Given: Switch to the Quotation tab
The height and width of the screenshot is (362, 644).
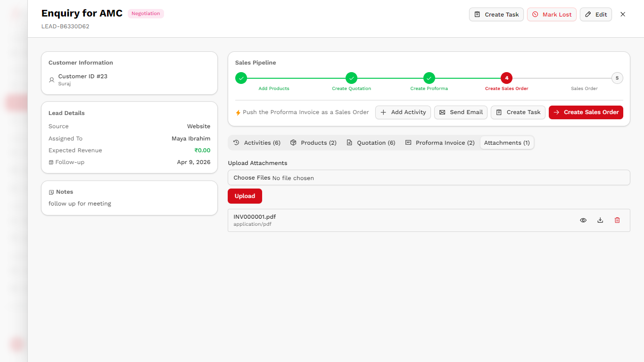Looking at the screenshot, I should click(x=371, y=142).
